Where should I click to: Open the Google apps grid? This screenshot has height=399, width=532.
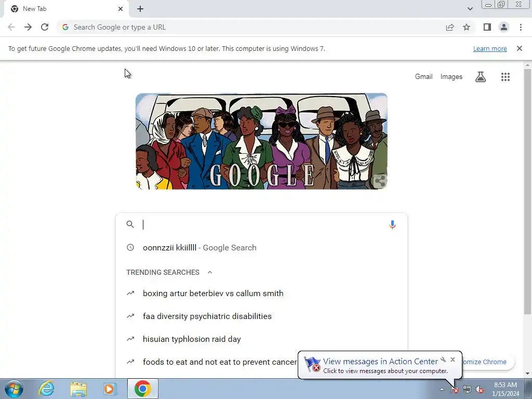(x=505, y=77)
